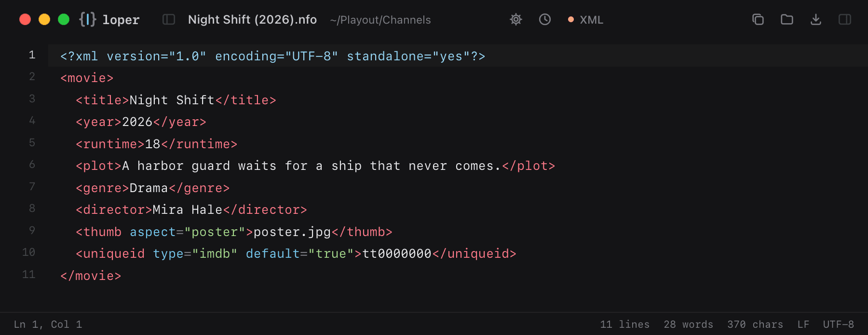Click 11 lines in status bar
868x335 pixels.
pos(625,324)
